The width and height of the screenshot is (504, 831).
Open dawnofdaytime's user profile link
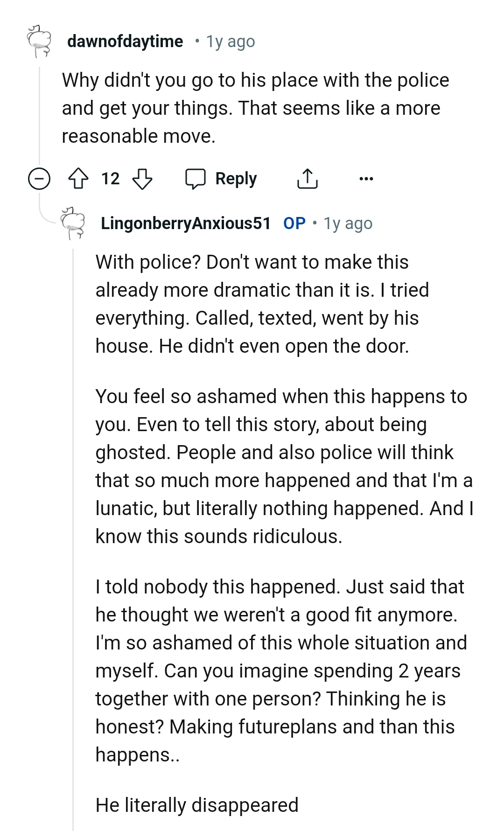coord(125,42)
